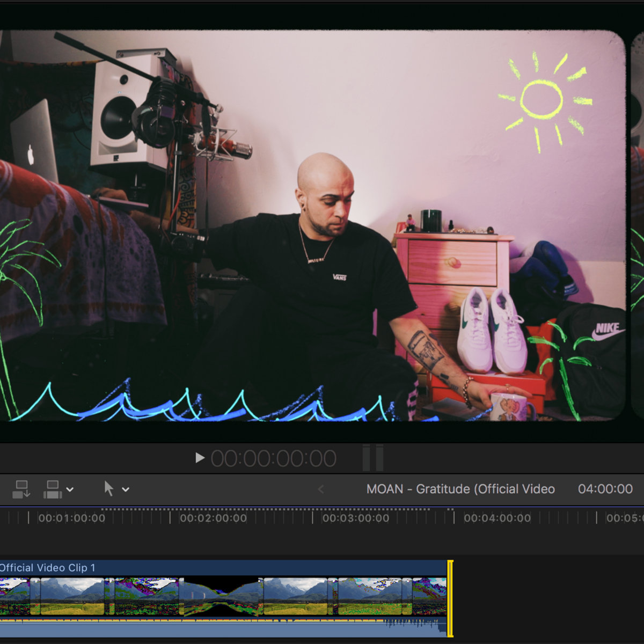Move playhead to 00:02:00:00 on ruler

[x=170, y=518]
